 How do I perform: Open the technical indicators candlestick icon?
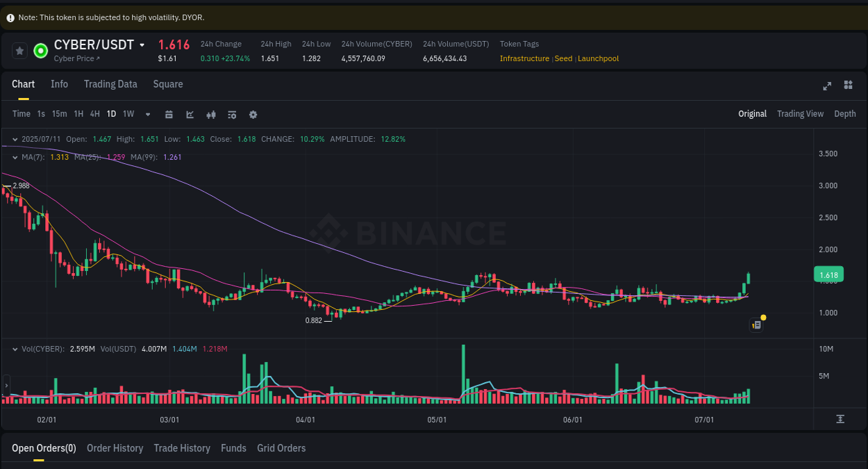[x=210, y=114]
